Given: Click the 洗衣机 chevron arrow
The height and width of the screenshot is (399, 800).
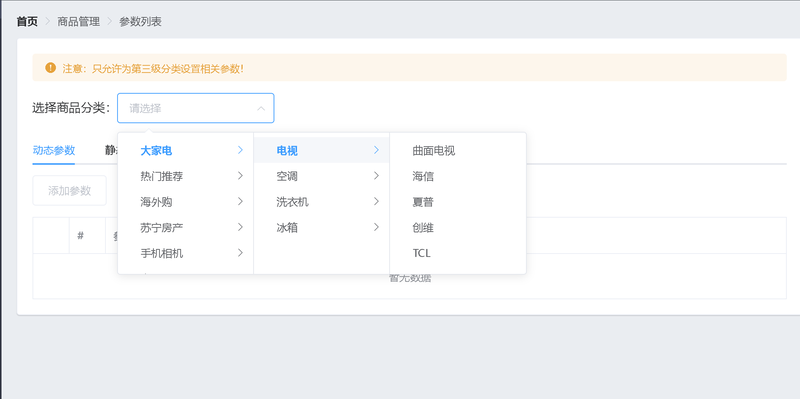Looking at the screenshot, I should click(376, 202).
